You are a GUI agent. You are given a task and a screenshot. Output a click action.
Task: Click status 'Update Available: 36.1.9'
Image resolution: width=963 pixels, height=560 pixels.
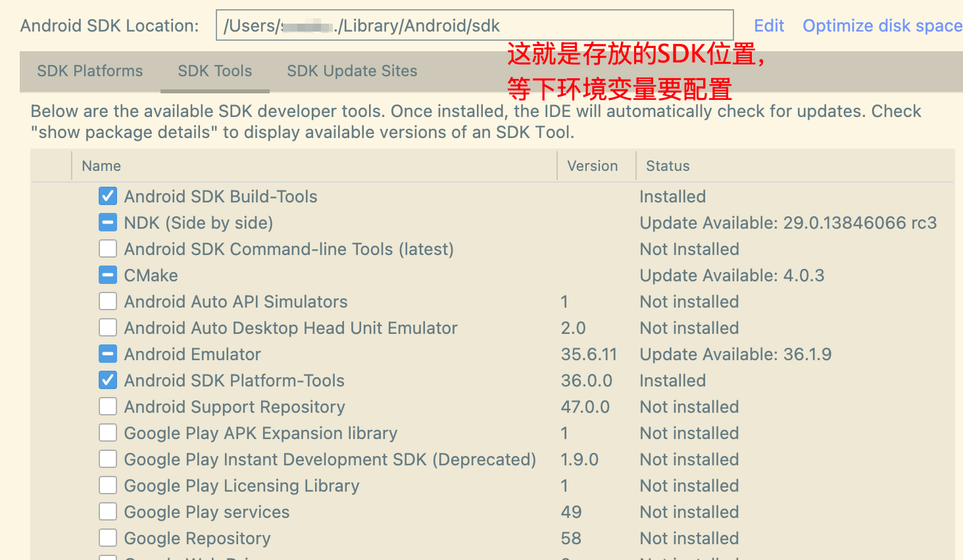(x=735, y=354)
